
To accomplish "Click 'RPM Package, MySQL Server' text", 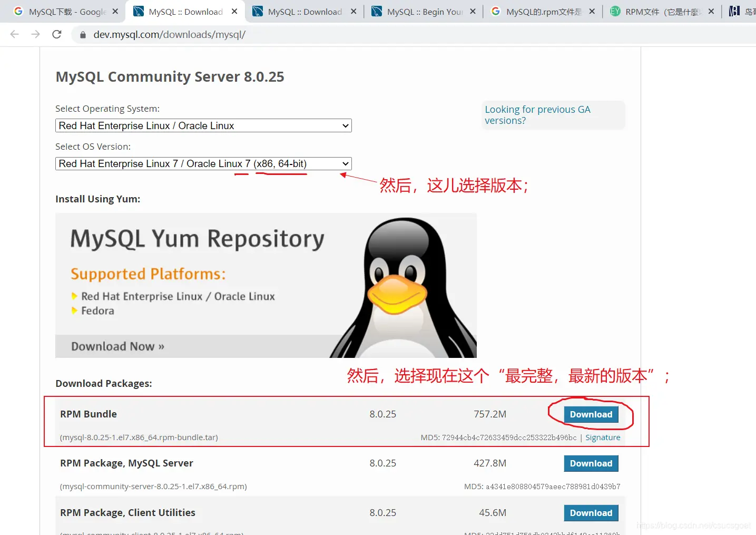I will (126, 463).
